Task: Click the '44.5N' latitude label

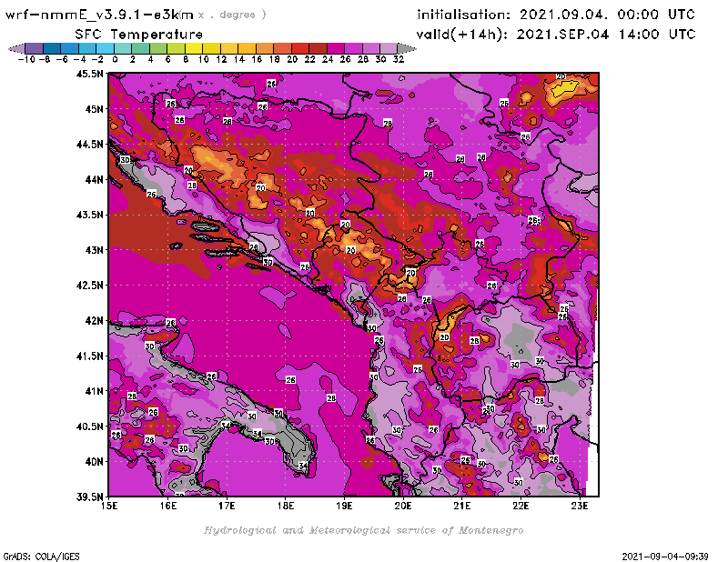Action: pyautogui.click(x=89, y=145)
